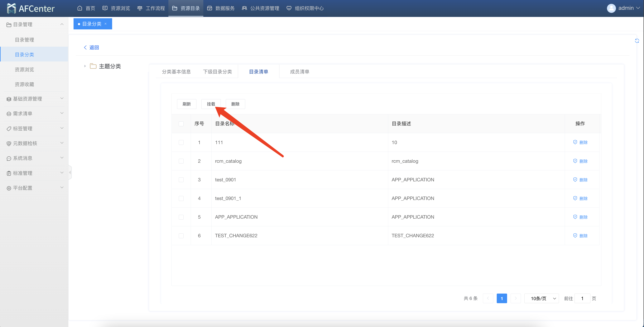Expand the 主题分类 tree node arrow

pyautogui.click(x=85, y=66)
